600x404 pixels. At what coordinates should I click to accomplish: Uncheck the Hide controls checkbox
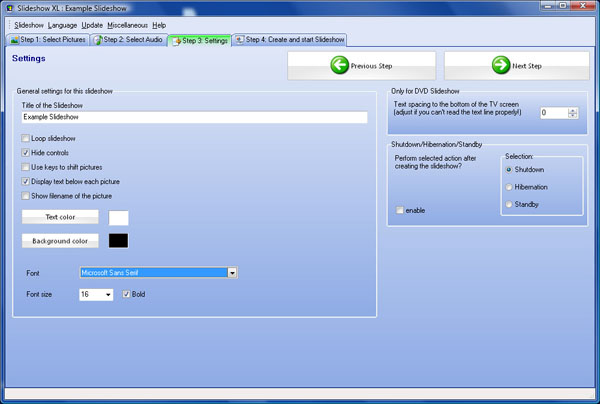26,152
